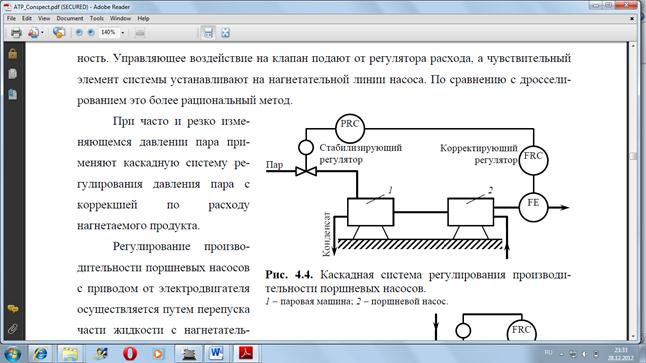Switch to Microsoft Word in taskbar
This screenshot has height=363, width=646.
coord(216,354)
